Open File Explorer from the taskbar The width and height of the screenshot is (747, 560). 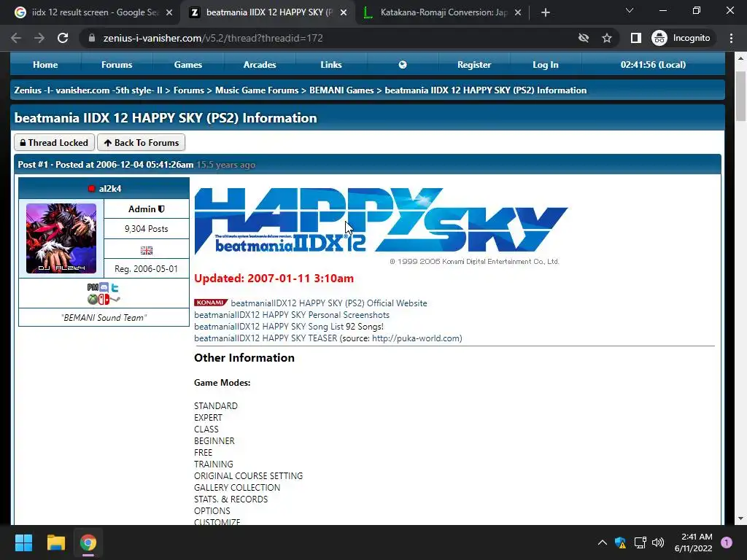click(55, 542)
